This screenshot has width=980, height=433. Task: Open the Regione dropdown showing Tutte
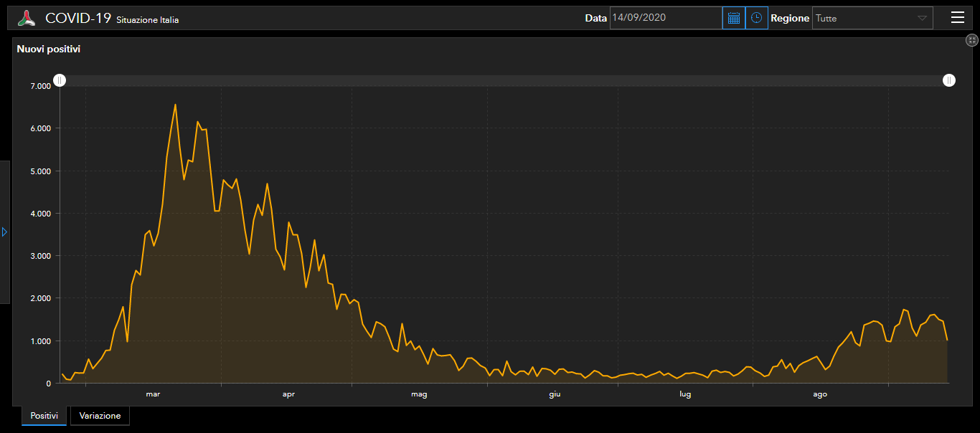point(864,19)
